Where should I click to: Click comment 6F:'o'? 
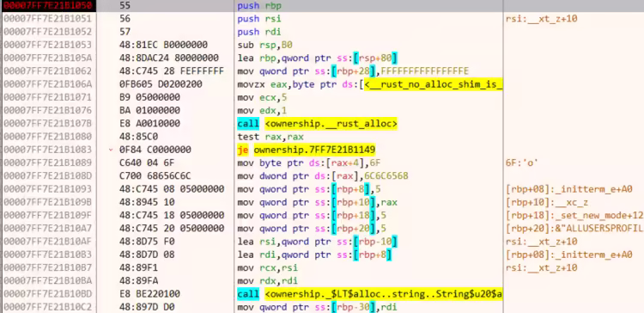(522, 163)
